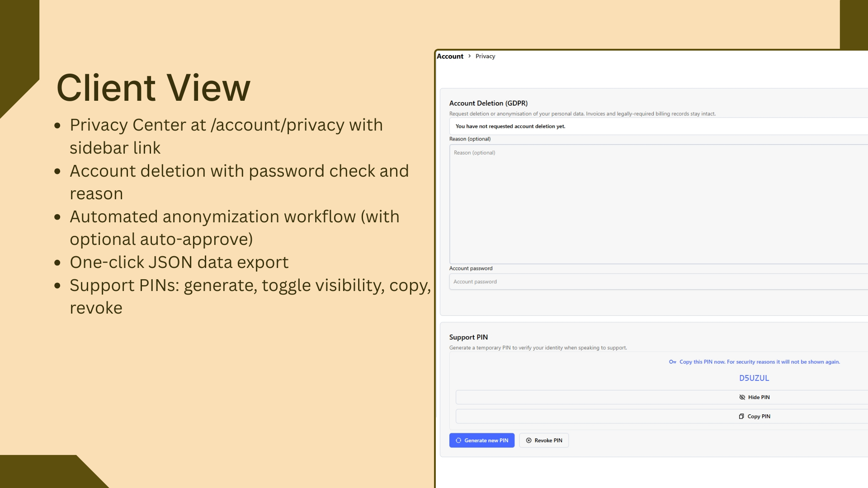Click Generate new PIN
Image resolution: width=868 pixels, height=488 pixels.
click(x=481, y=440)
